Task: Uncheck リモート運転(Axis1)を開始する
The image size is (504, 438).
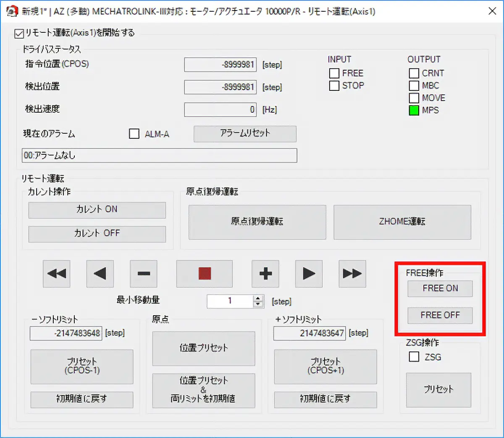Action: coord(18,32)
